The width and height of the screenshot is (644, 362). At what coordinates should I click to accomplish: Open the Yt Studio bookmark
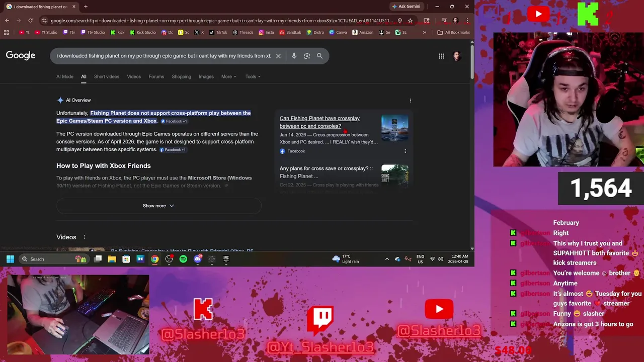[x=46, y=33]
